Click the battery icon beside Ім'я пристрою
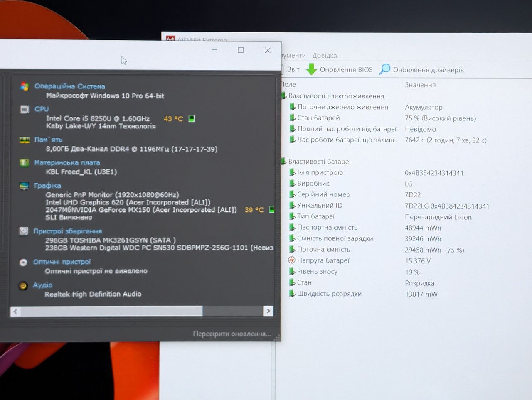The image size is (532, 400). pos(292,172)
